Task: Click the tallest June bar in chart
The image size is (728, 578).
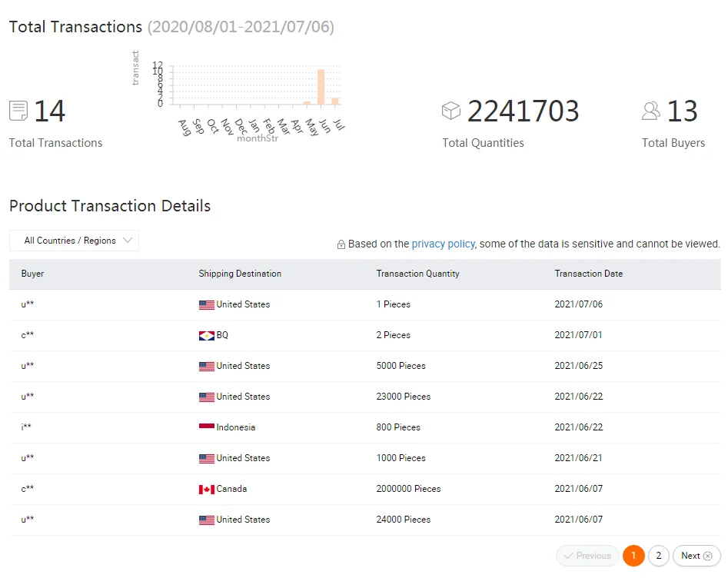Action: pyautogui.click(x=321, y=87)
